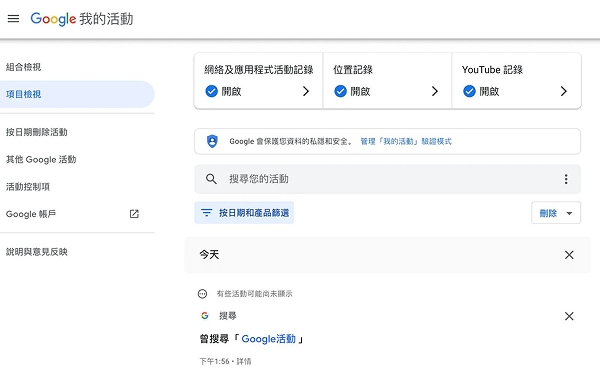Expand the 網絡及應用程式活動記錄 chevron
Image resolution: width=600 pixels, height=372 pixels.
tap(306, 91)
